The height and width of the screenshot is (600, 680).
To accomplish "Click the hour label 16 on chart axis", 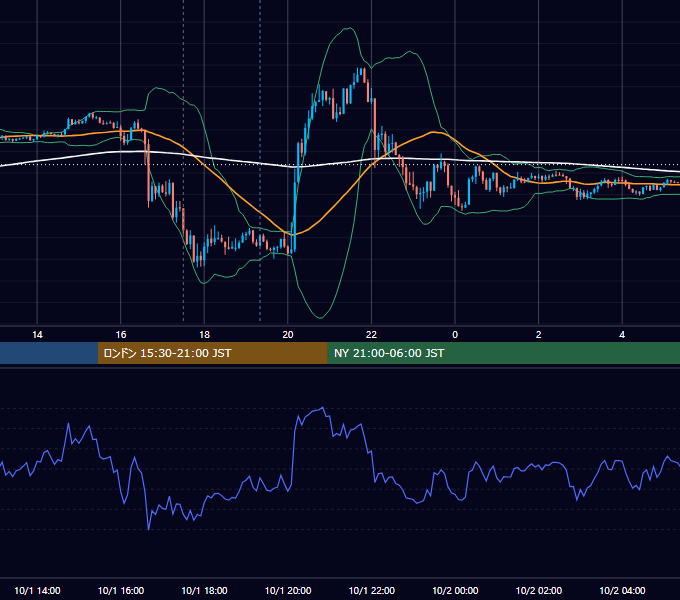I will [121, 335].
